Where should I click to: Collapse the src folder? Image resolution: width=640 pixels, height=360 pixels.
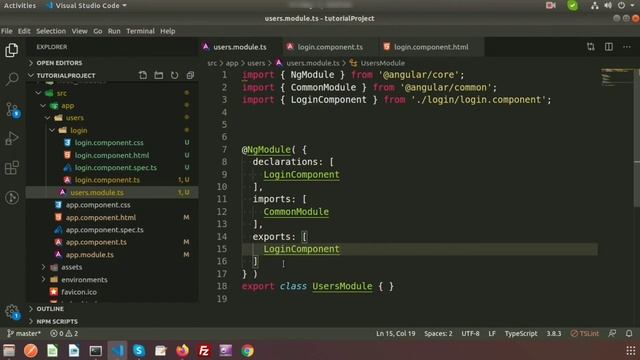[61, 93]
